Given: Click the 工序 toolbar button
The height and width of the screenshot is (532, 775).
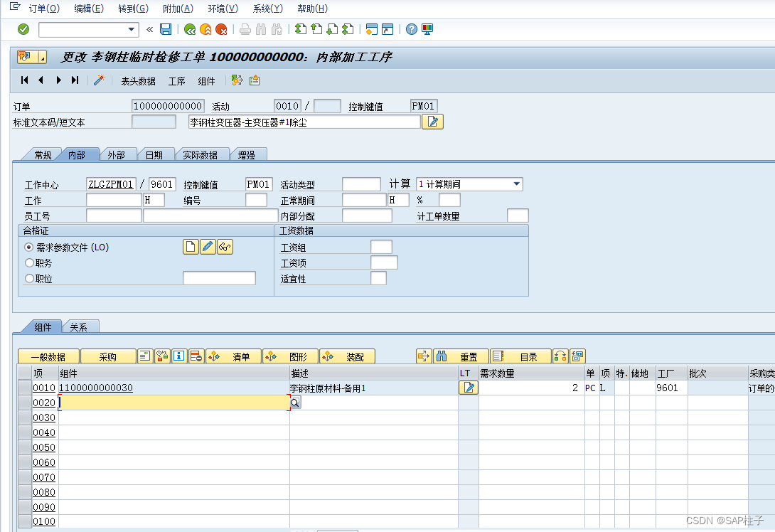Looking at the screenshot, I should (x=176, y=81).
